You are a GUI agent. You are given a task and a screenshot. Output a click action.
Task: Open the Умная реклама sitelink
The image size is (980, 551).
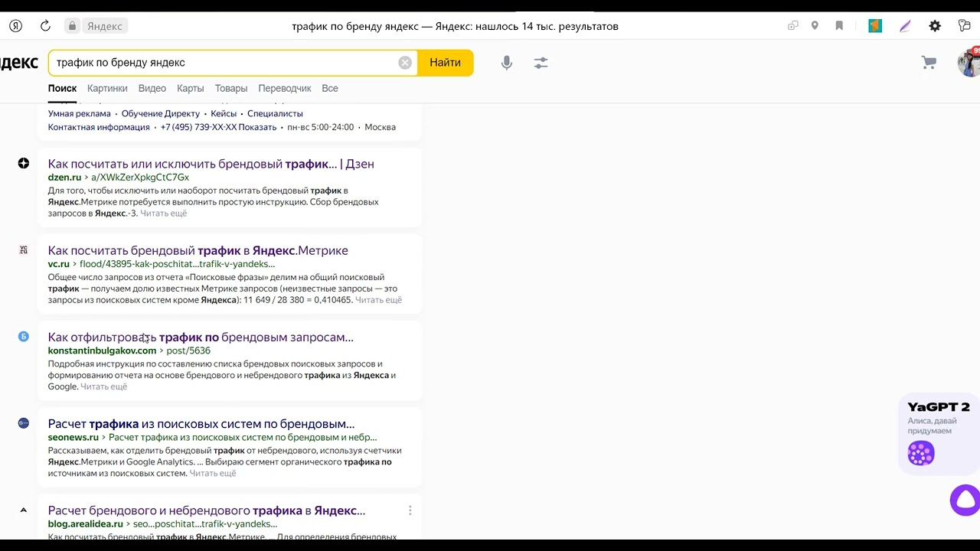click(x=79, y=113)
